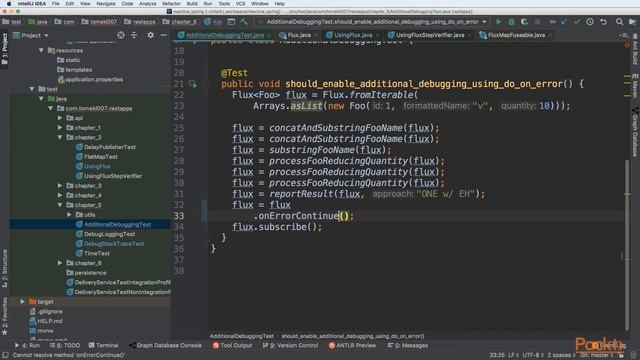The image size is (640, 360).
Task: Toggle the Favorites side panel
Action: 4,316
